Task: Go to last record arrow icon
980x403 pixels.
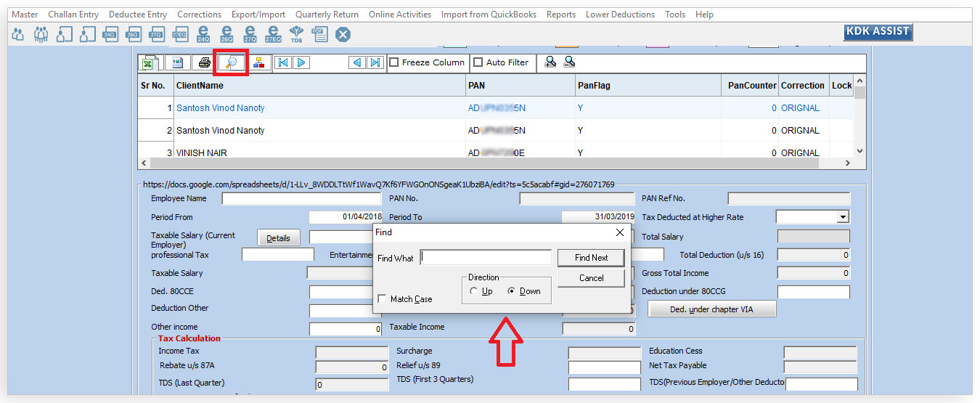Action: click(x=375, y=62)
